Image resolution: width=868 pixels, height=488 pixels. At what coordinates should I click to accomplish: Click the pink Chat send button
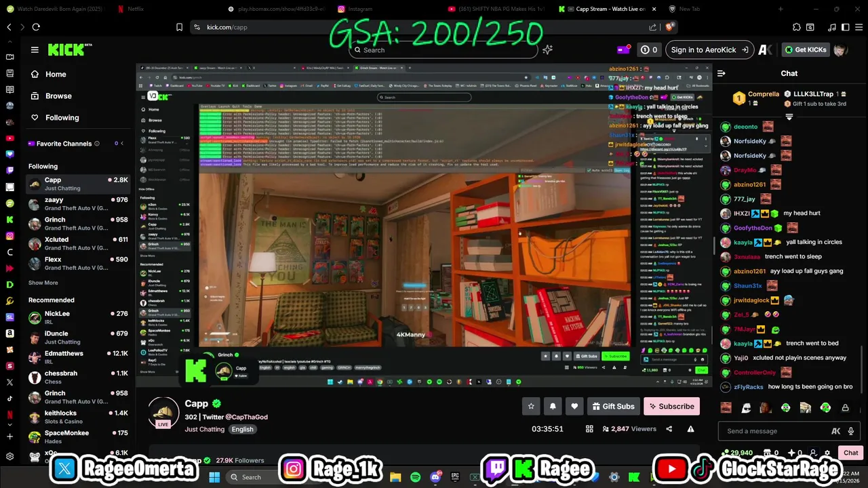[850, 453]
